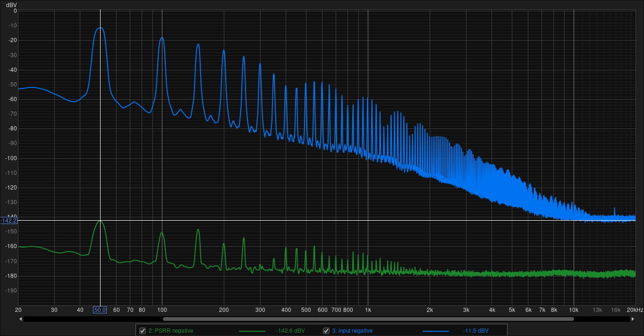Screen dimensions: 644x336
Task: Click the 1k tick label on the frequency axis
Action: (368, 310)
